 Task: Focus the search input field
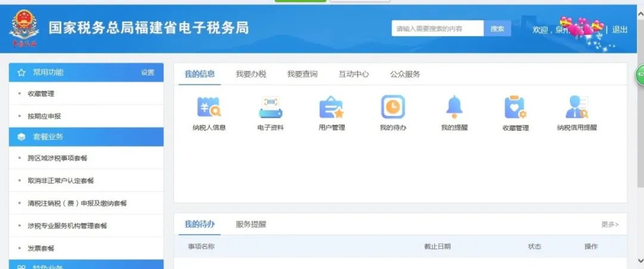pos(437,29)
